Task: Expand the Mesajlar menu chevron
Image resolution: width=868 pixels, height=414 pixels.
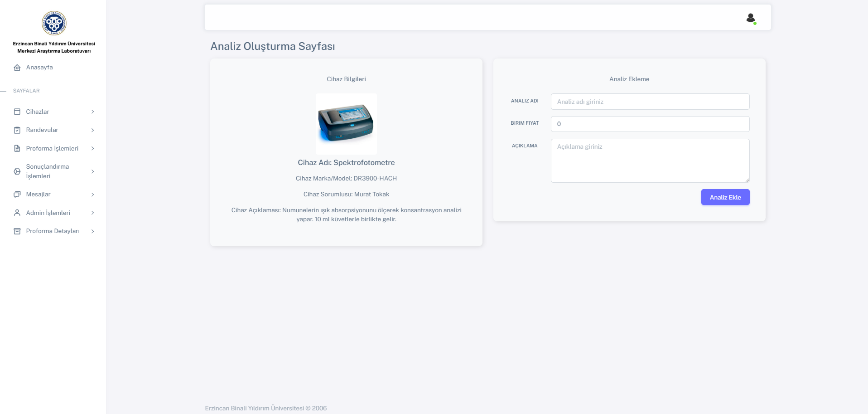Action: [x=92, y=195]
